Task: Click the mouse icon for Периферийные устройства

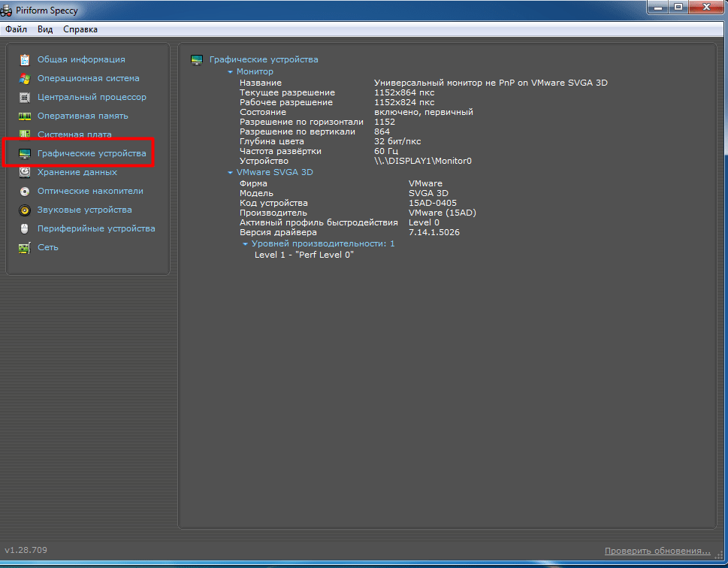Action: [x=25, y=228]
